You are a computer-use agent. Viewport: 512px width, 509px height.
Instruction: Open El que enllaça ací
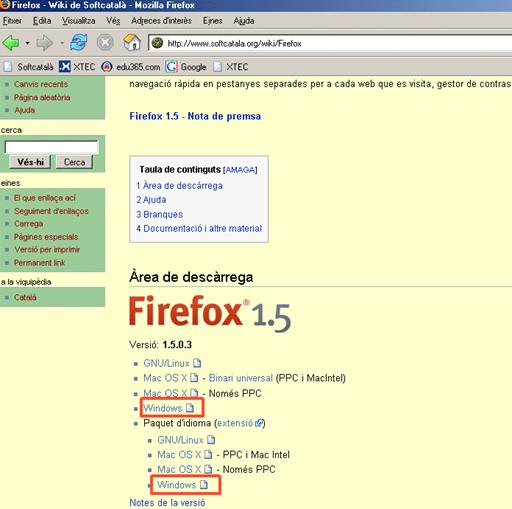point(45,198)
